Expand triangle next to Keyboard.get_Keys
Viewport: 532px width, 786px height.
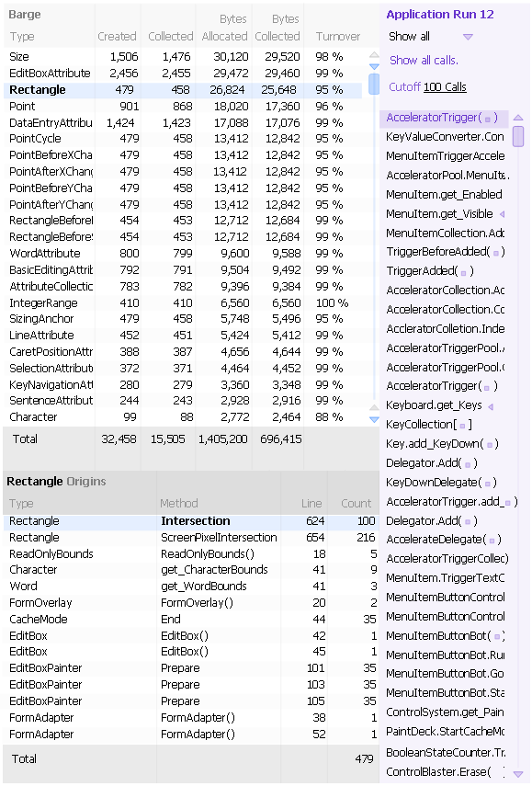pos(491,406)
